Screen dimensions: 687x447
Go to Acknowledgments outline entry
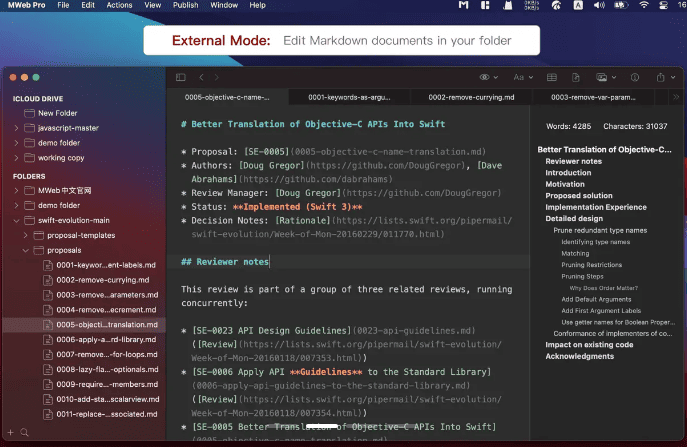click(x=579, y=356)
